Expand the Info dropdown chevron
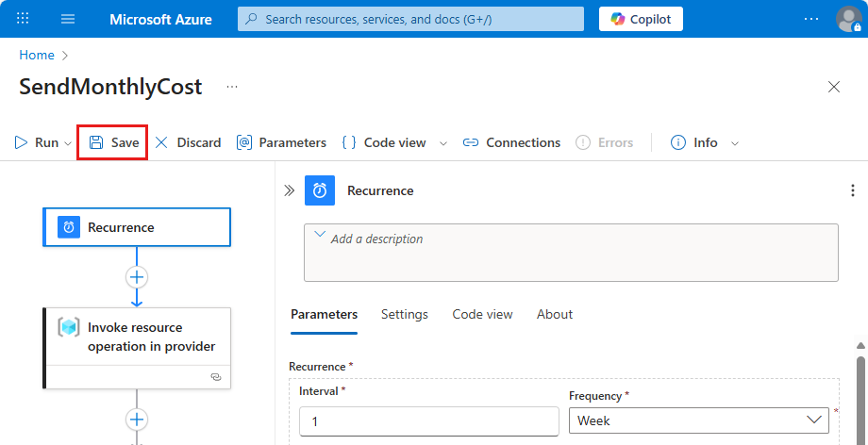868x445 pixels. pyautogui.click(x=735, y=143)
